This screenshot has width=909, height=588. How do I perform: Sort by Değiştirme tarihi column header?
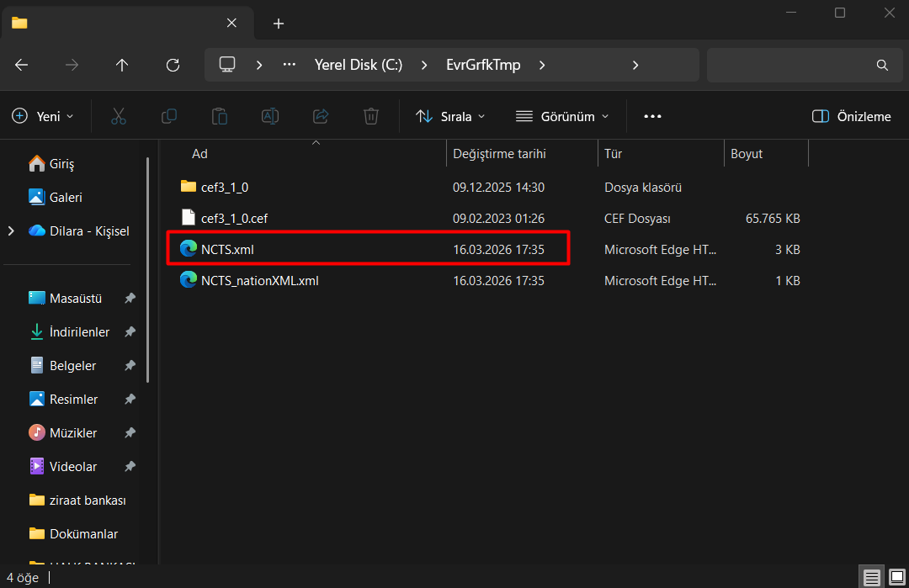499,154
